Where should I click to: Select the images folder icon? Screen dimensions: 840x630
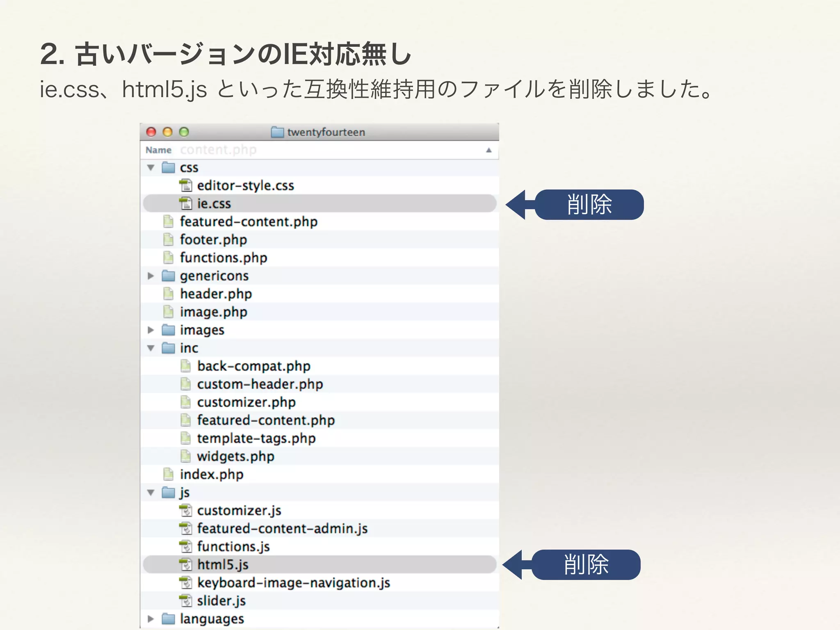coord(168,330)
